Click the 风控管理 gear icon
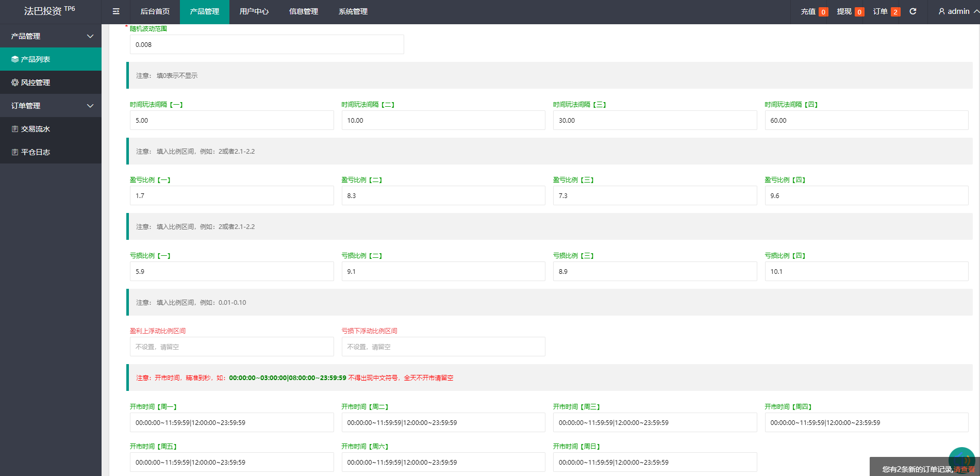Screen dimensions: 980x476 [15, 83]
